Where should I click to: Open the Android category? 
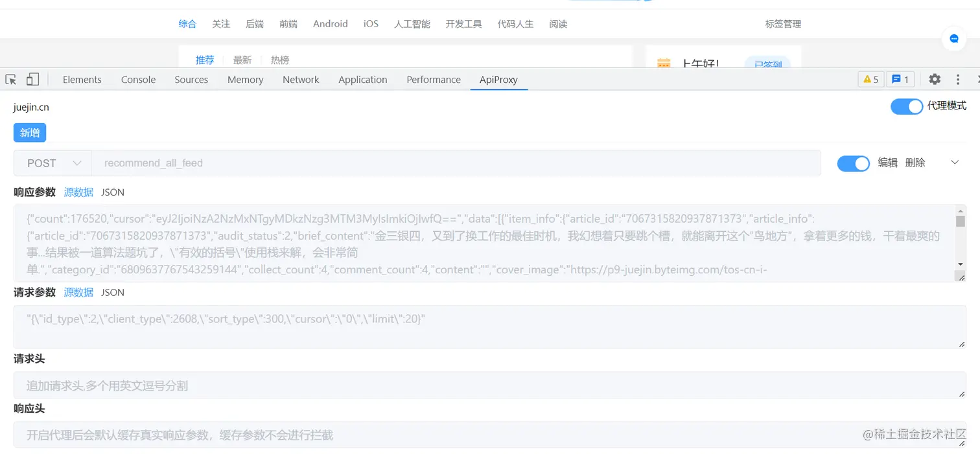click(331, 24)
